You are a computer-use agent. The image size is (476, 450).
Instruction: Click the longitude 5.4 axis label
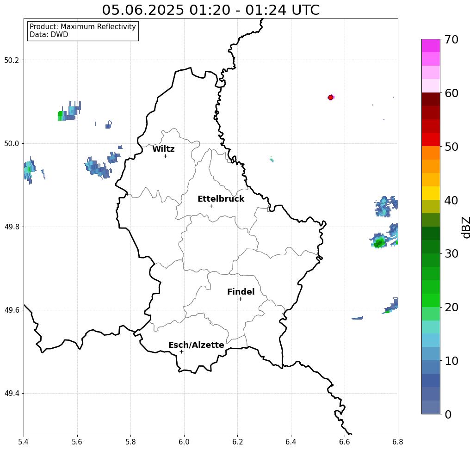(x=24, y=442)
